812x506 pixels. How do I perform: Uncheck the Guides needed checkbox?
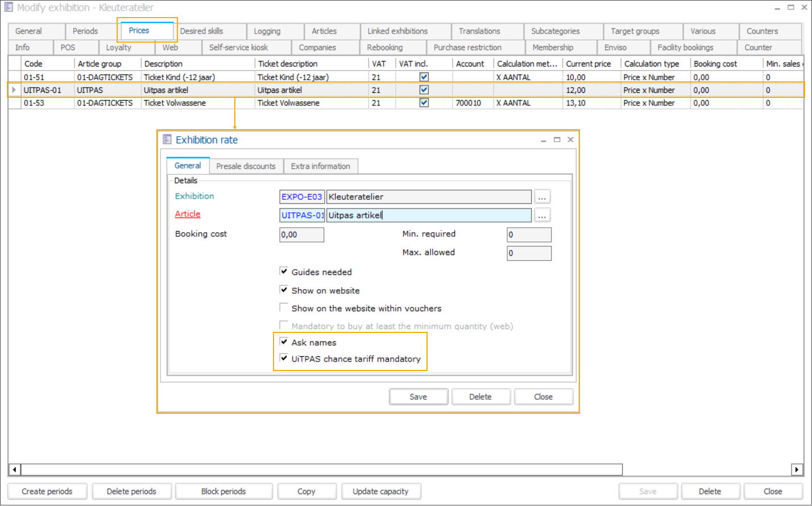click(284, 272)
